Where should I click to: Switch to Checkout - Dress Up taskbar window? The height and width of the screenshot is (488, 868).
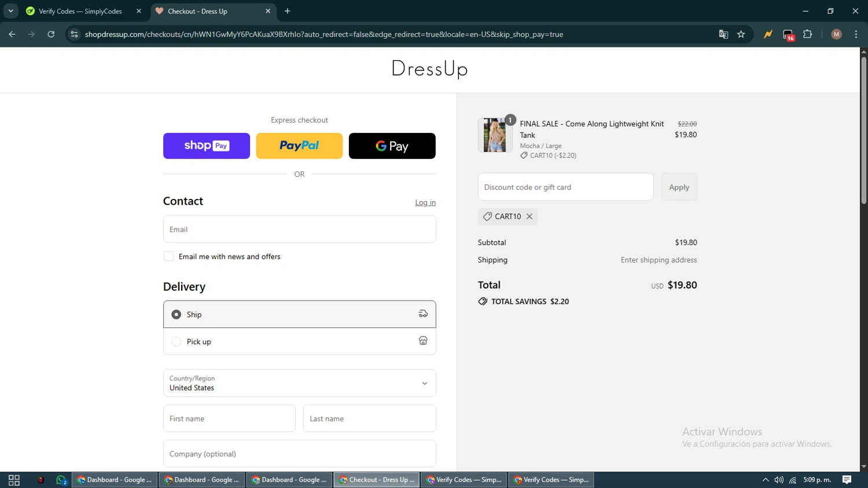click(x=377, y=480)
